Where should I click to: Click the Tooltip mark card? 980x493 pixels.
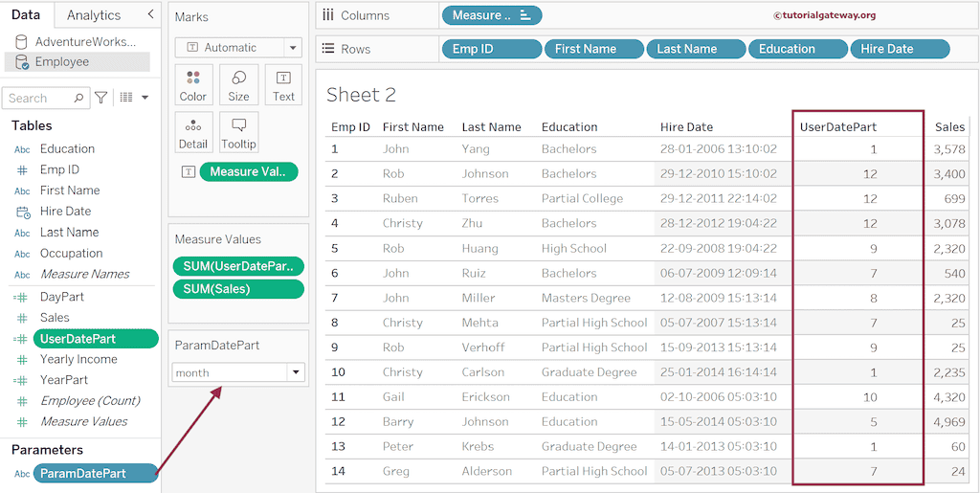(x=238, y=132)
